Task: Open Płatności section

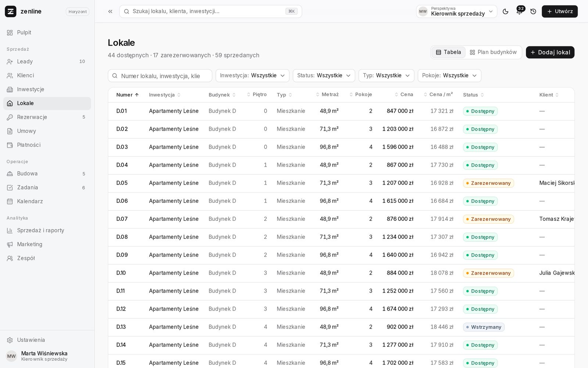Action: (47, 145)
